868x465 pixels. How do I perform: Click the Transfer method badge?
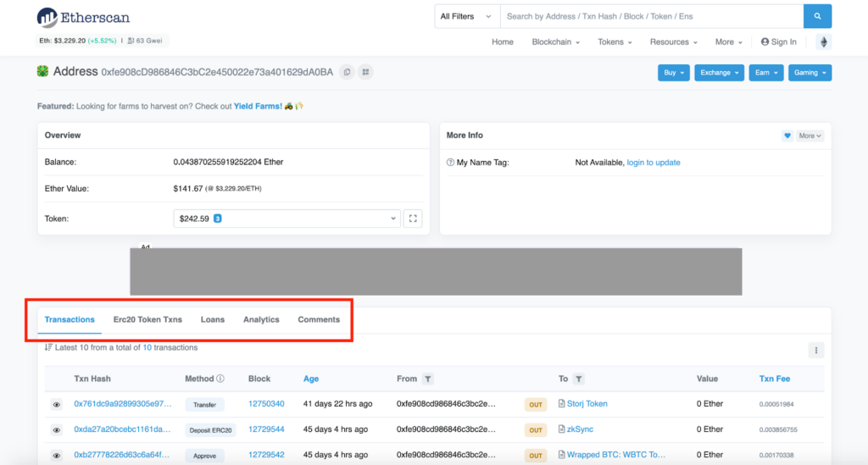point(205,405)
